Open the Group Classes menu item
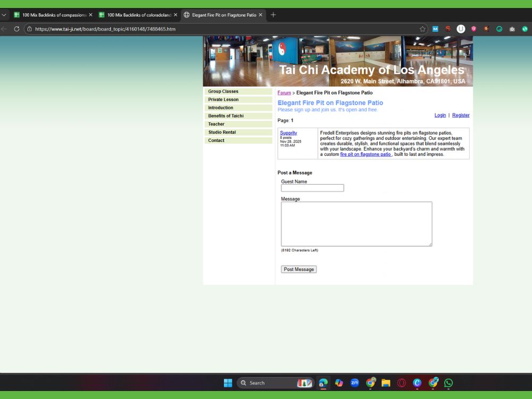 point(238,92)
